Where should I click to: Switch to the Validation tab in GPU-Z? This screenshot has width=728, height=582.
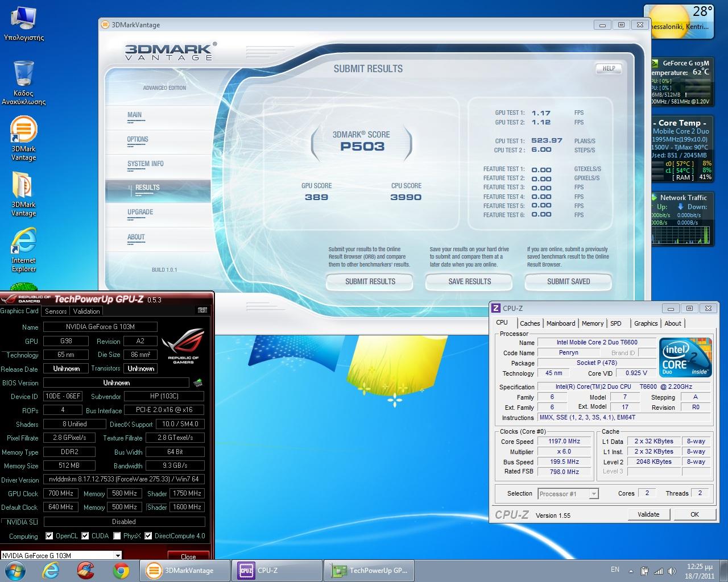click(86, 311)
